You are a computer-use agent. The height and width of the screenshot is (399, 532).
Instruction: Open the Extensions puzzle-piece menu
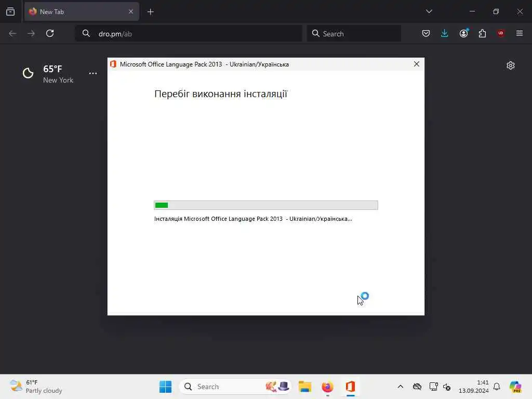click(x=482, y=33)
